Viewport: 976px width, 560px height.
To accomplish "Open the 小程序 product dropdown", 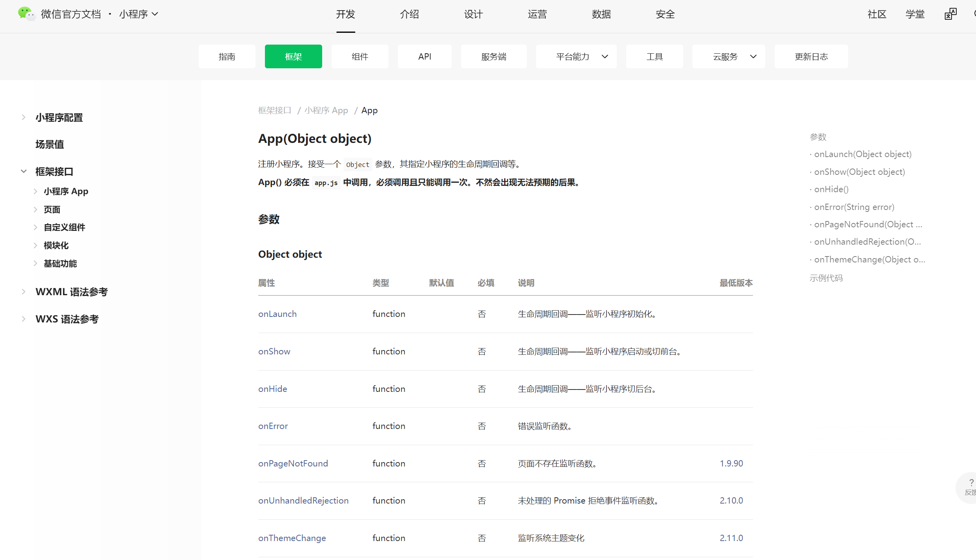I will (139, 14).
